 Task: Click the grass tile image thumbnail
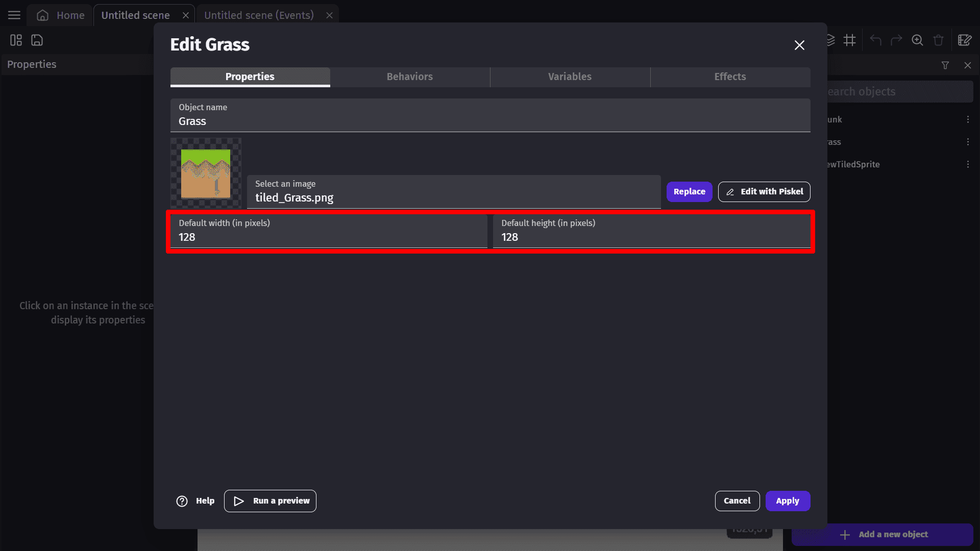tap(206, 173)
